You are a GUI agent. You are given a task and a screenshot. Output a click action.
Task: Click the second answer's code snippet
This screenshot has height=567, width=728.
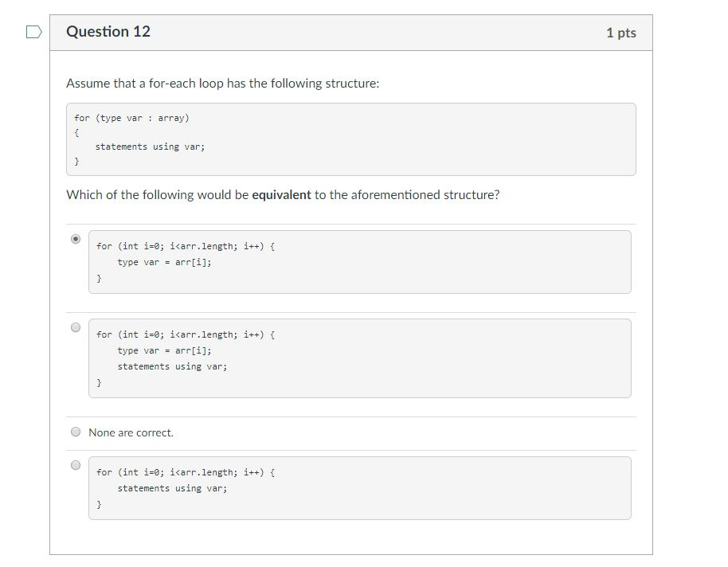click(x=358, y=358)
